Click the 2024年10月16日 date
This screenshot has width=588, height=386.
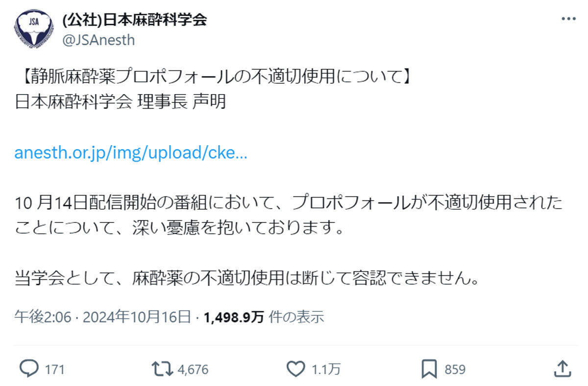click(136, 317)
